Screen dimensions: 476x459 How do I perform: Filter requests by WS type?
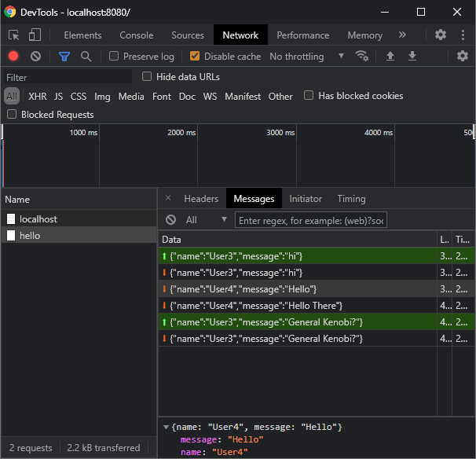click(210, 97)
